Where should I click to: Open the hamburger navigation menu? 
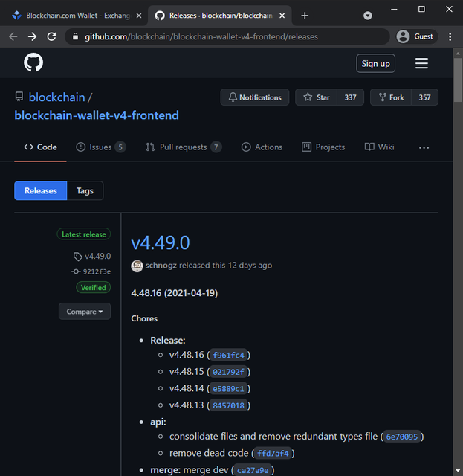(x=421, y=63)
